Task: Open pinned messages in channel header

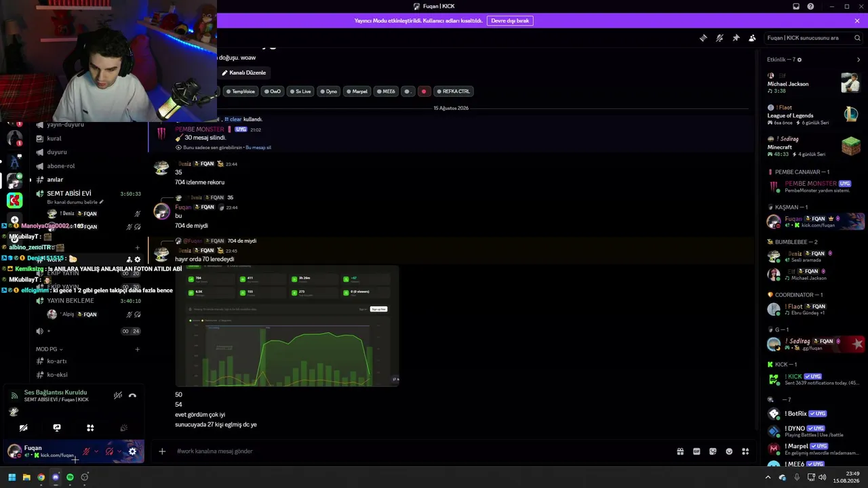Action: [x=736, y=38]
